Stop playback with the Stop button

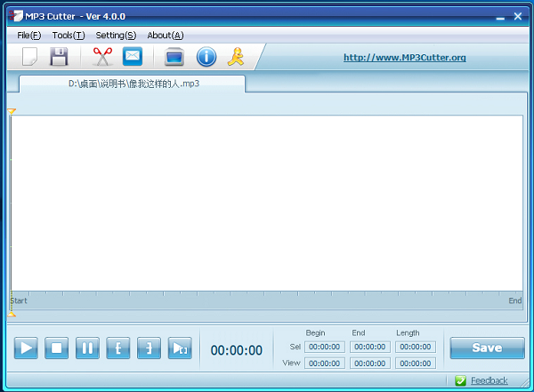(x=57, y=348)
